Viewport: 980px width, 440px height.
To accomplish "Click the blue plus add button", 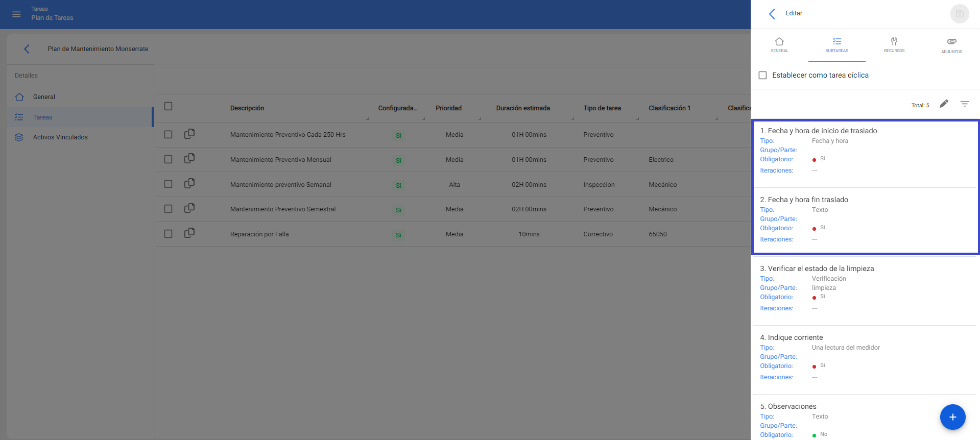I will coord(952,417).
